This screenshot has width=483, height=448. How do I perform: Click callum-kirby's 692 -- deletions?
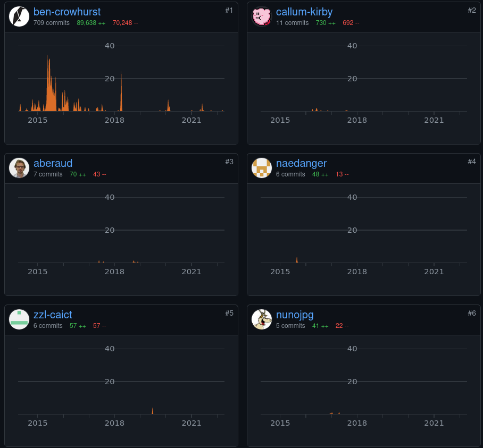point(351,23)
